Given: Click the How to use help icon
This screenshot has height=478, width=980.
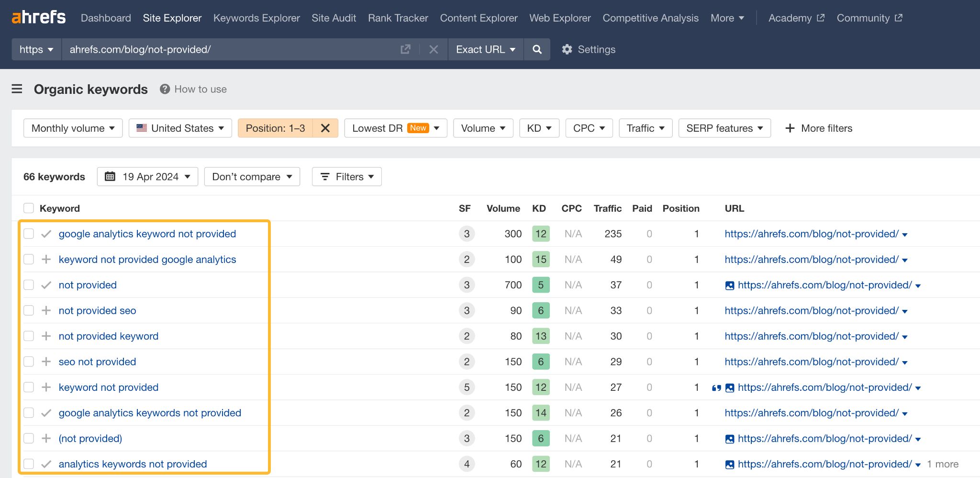Looking at the screenshot, I should tap(164, 89).
